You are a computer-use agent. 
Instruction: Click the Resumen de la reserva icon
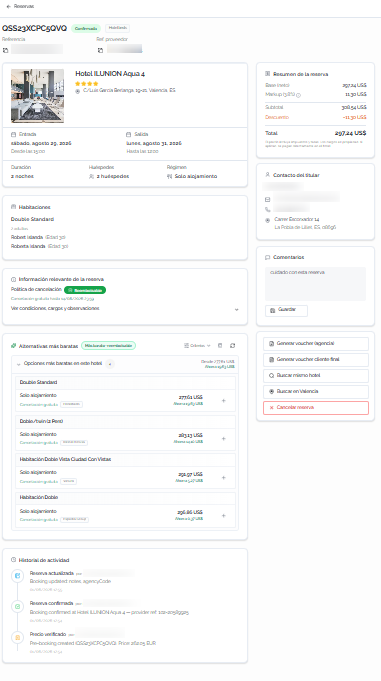pos(268,74)
